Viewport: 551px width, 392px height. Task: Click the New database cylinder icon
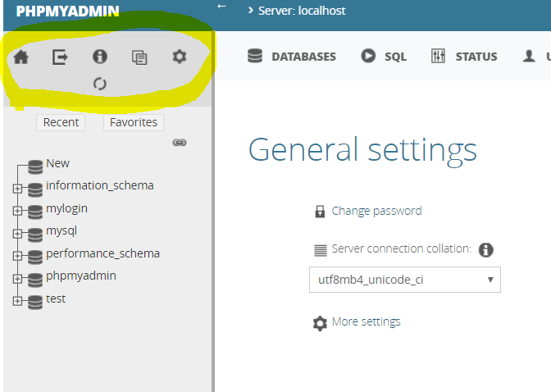click(35, 166)
